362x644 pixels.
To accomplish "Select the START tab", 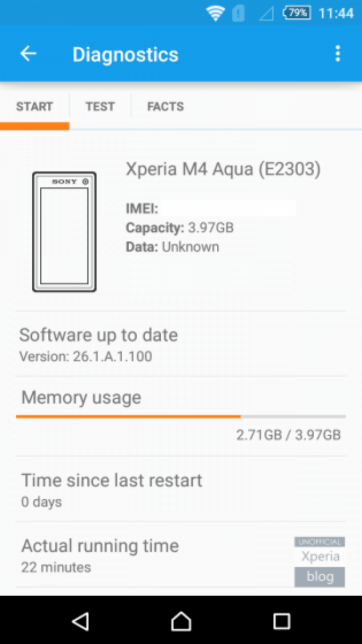I will [x=34, y=106].
